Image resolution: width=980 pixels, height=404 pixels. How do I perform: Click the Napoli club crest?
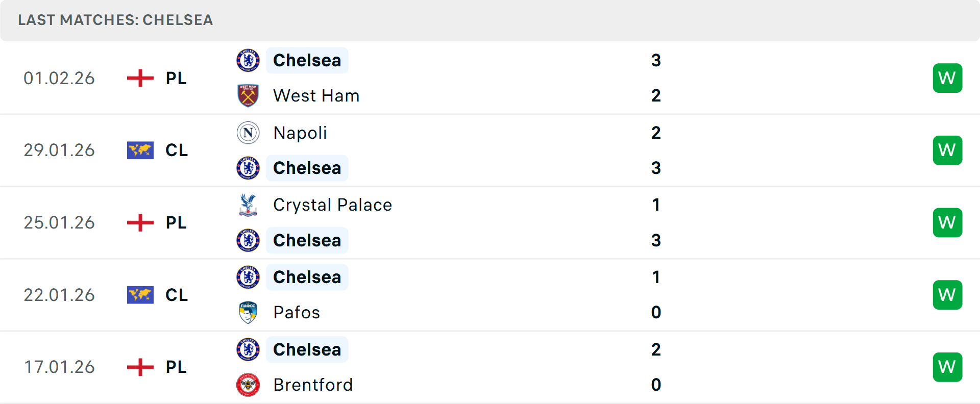point(248,133)
